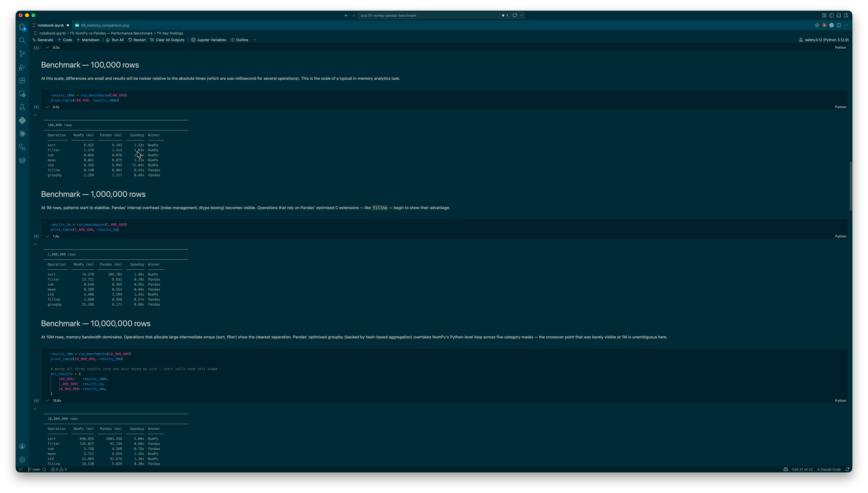Go forward with the navigation arrow
The image size is (868, 493).
click(x=354, y=15)
